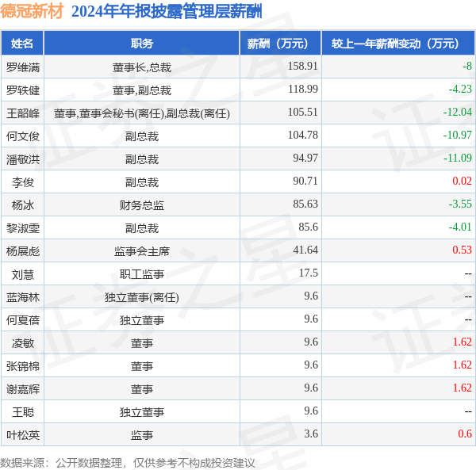Click salary value 94.97
The image size is (476, 470).
305,158
